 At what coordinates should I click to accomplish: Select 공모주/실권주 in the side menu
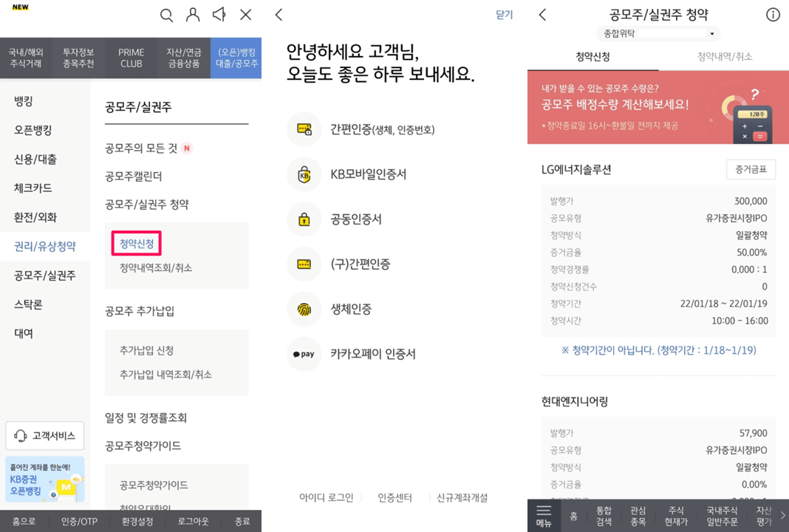tap(45, 276)
